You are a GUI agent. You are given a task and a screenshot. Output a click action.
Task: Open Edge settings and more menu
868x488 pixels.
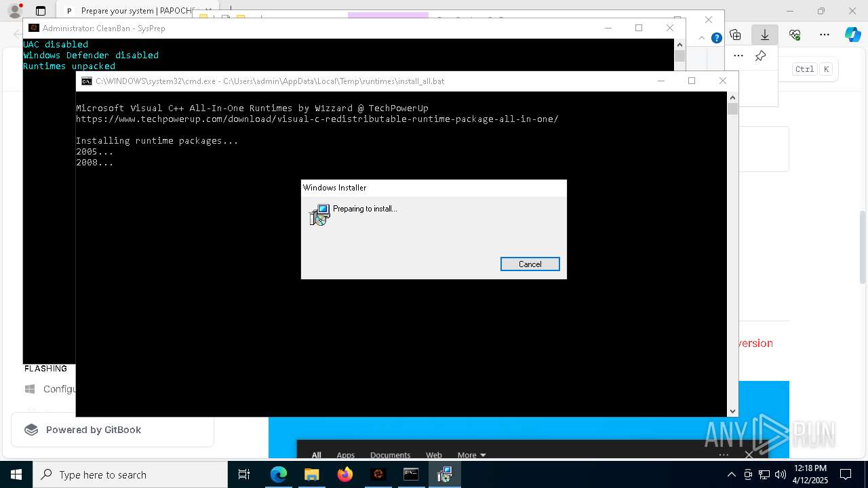point(825,35)
